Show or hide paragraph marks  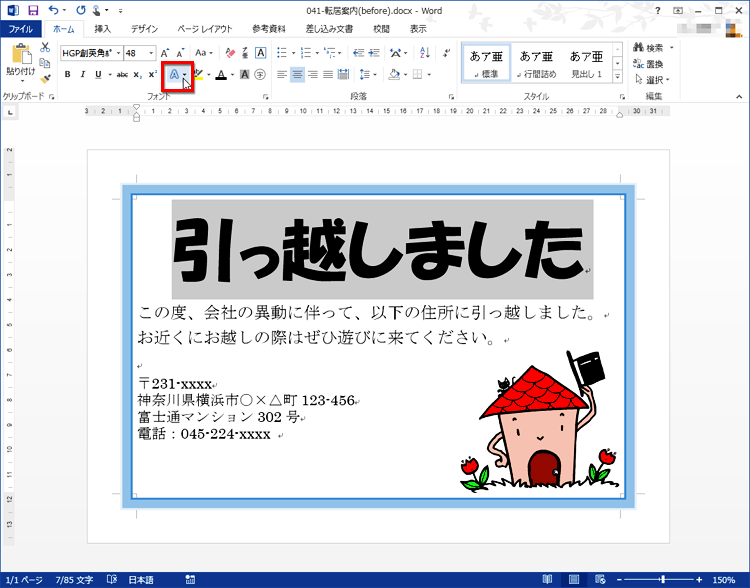coord(446,53)
